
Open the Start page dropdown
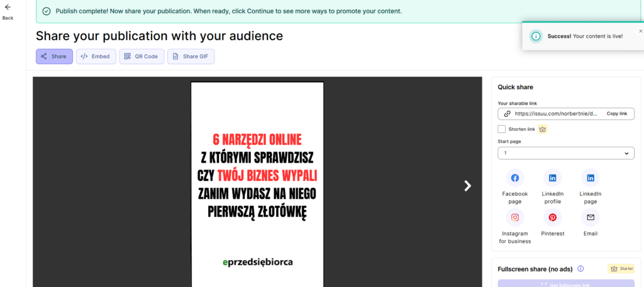(x=565, y=153)
